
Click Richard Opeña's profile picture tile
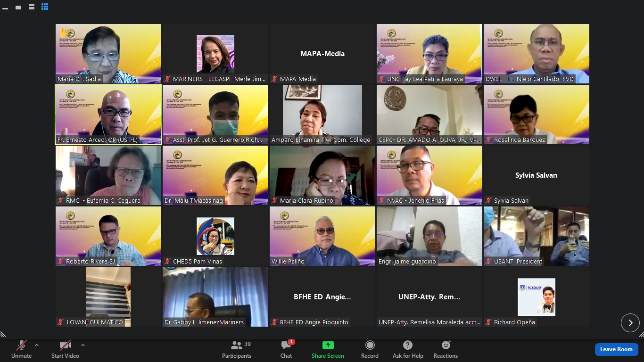[x=536, y=297]
